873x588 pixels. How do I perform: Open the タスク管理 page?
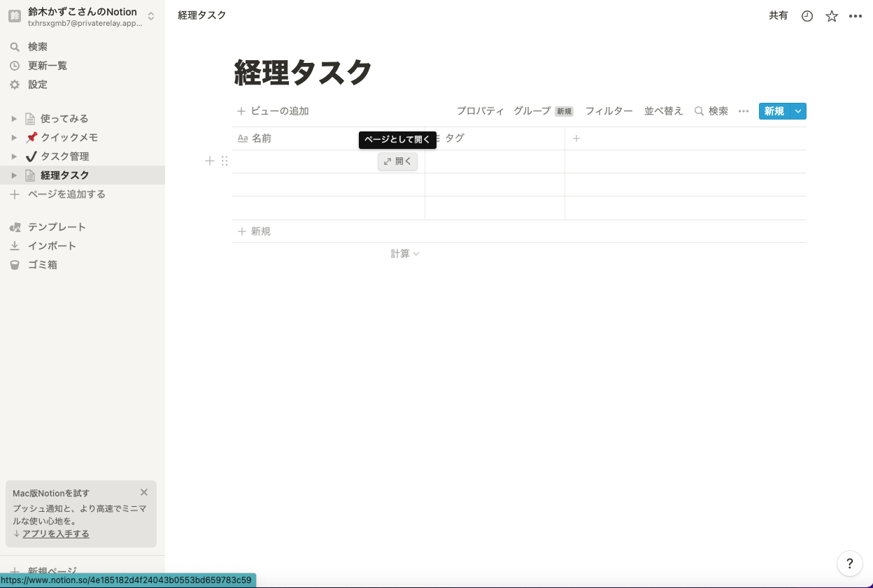coord(64,157)
